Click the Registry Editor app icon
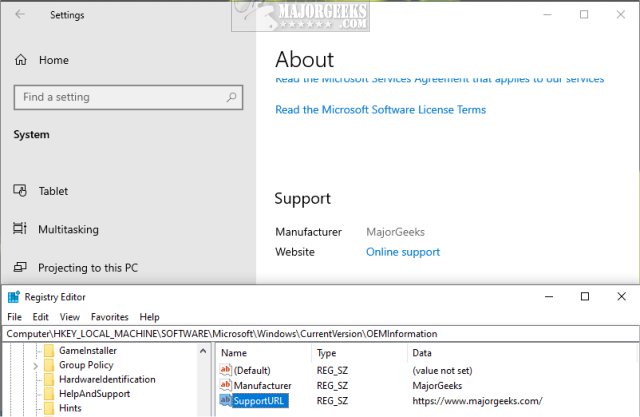Image resolution: width=640 pixels, height=417 pixels. [13, 297]
